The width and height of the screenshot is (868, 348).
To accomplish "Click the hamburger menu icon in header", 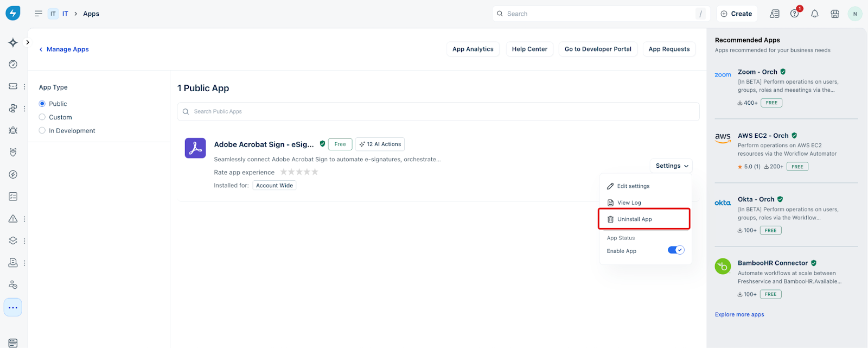I will 39,14.
